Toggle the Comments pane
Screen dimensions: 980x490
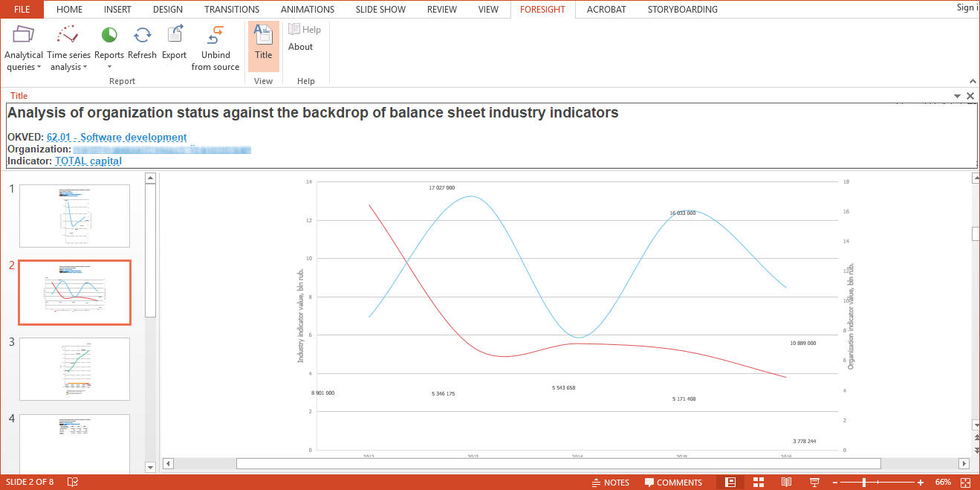(673, 482)
